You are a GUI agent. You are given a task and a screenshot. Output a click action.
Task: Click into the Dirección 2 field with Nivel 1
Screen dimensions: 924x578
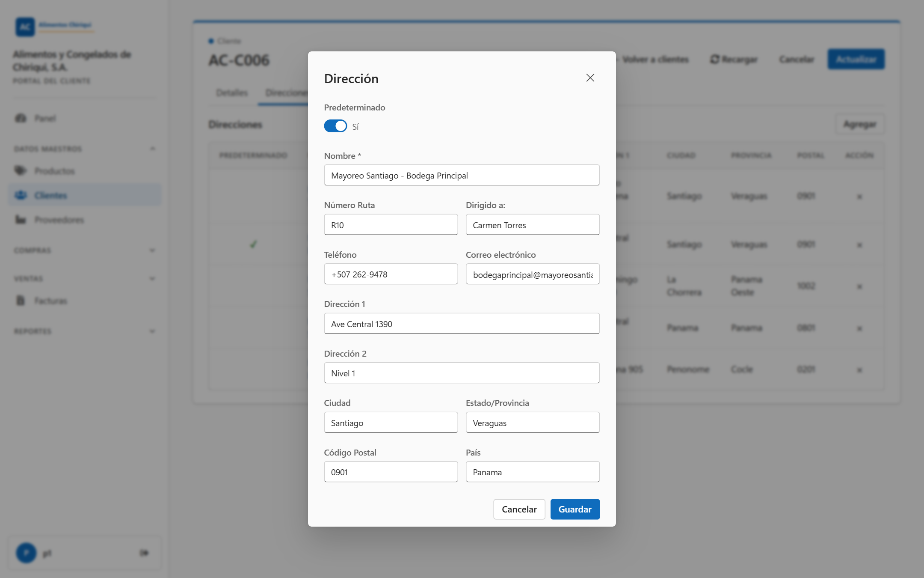pos(462,373)
